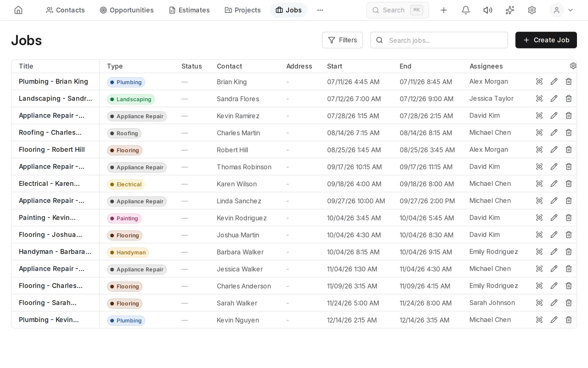The height and width of the screenshot is (368, 588).
Task: Click the global Search box
Action: [x=398, y=10]
